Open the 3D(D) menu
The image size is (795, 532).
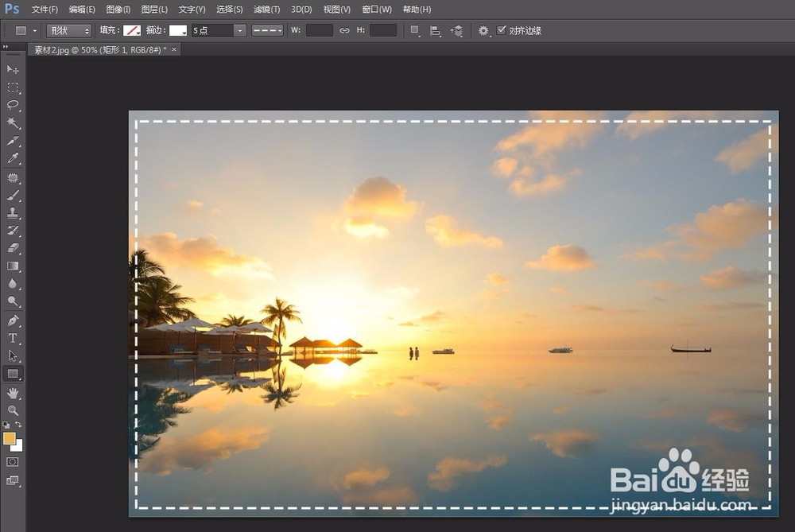301,10
